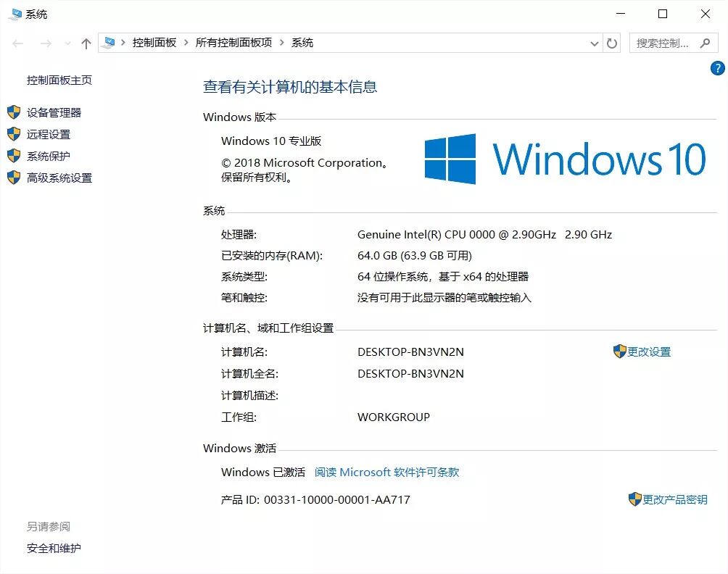Open 系统保护 link

(x=49, y=157)
